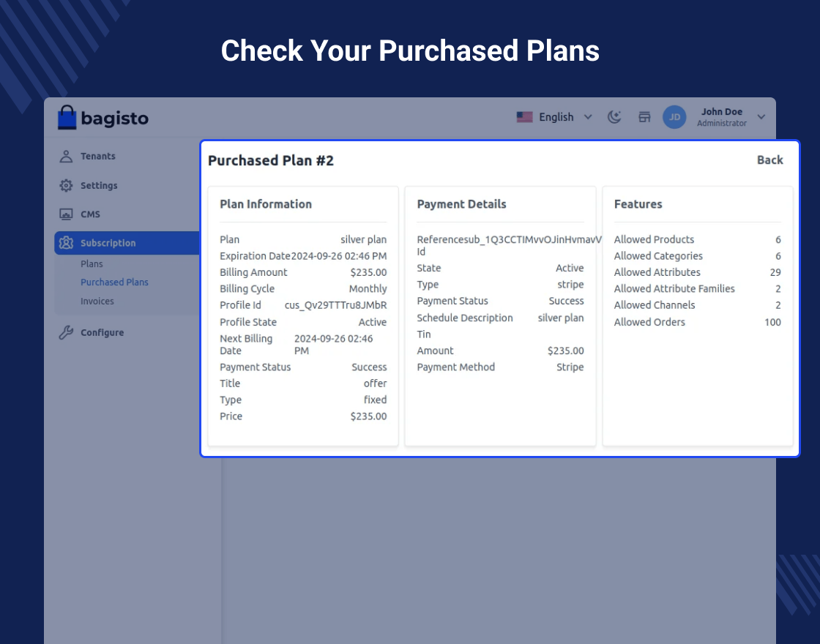
Task: Click the Tenants person icon
Action: point(66,157)
